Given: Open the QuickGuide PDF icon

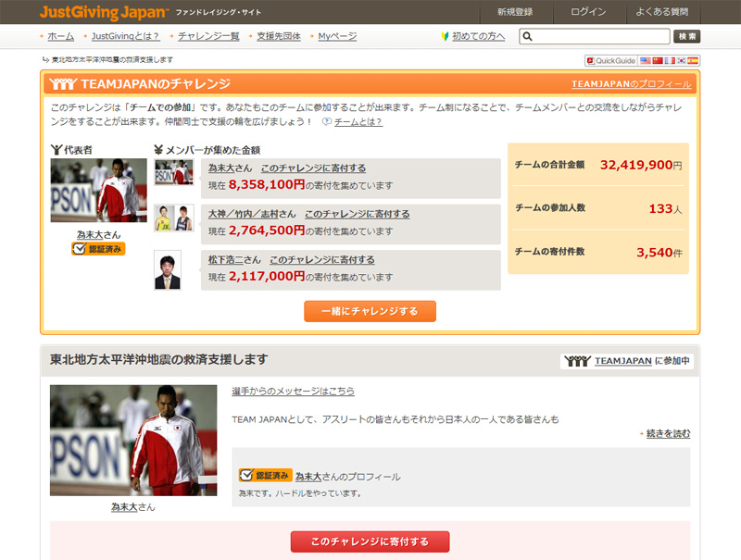Looking at the screenshot, I should [x=610, y=60].
